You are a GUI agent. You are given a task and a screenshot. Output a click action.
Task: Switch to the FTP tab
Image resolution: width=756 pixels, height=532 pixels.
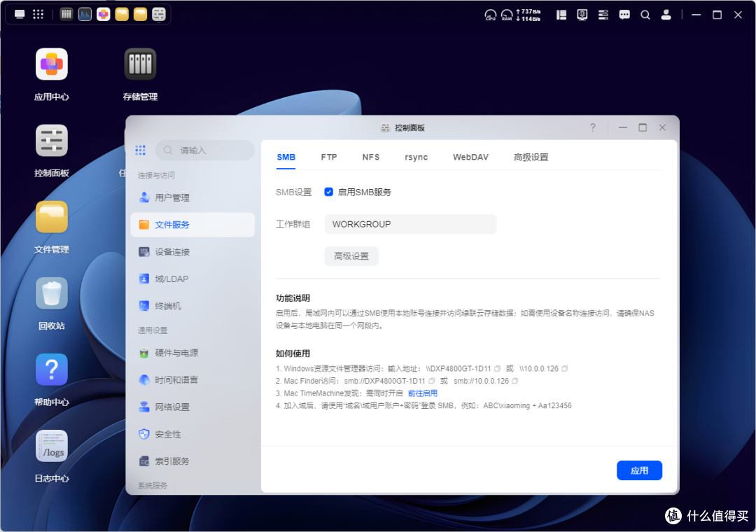pyautogui.click(x=329, y=157)
